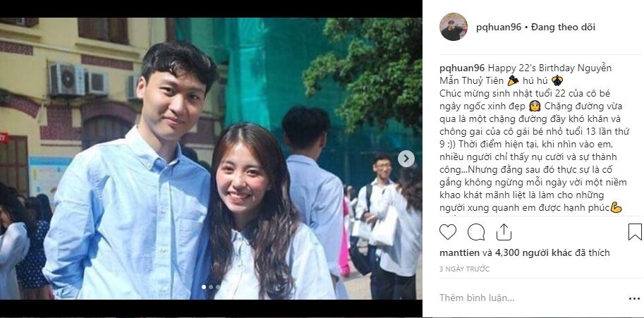
Task: Open the three-dot more options menu
Action: pyautogui.click(x=634, y=298)
